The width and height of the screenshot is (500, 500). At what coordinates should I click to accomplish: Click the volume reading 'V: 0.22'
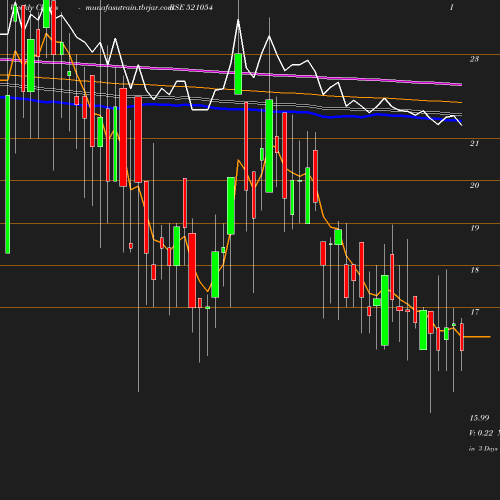(481, 433)
